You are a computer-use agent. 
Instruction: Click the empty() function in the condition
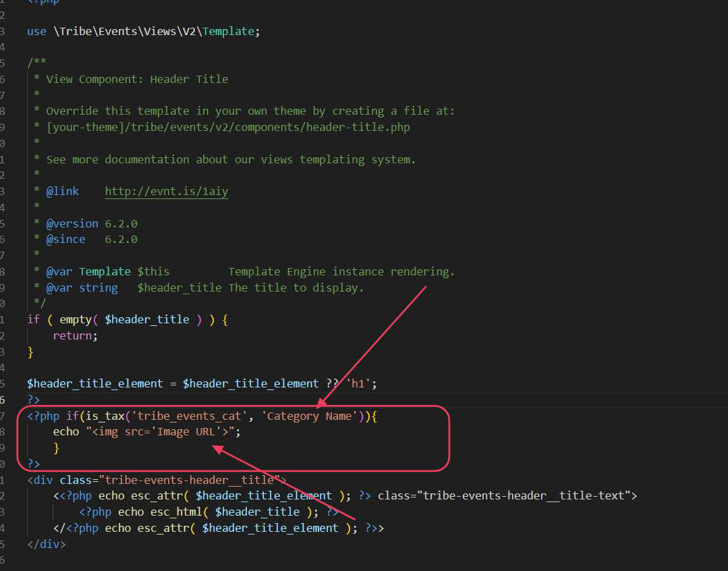click(74, 319)
